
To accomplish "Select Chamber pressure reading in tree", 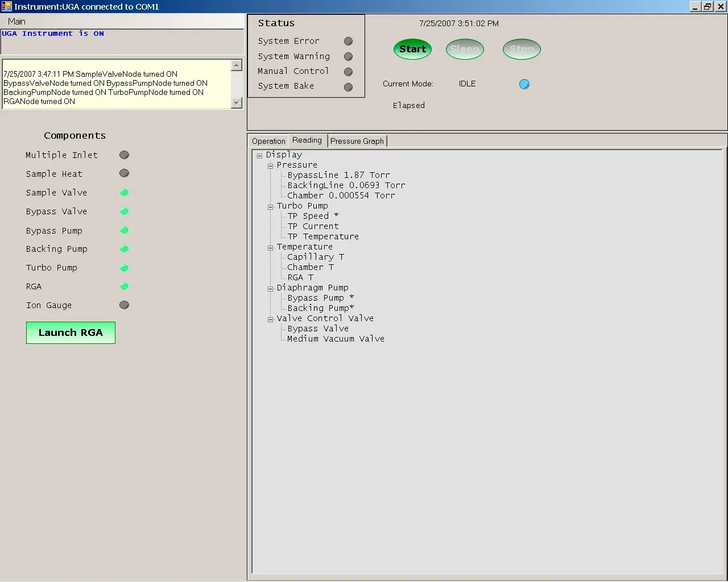I will point(341,196).
